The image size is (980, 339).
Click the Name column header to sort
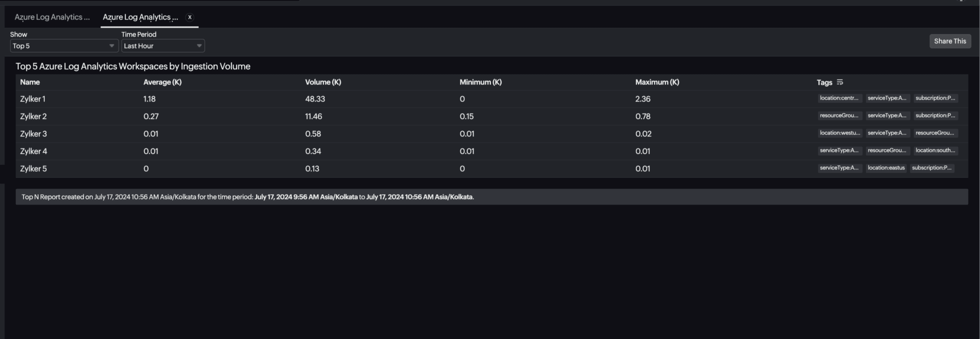point(30,82)
